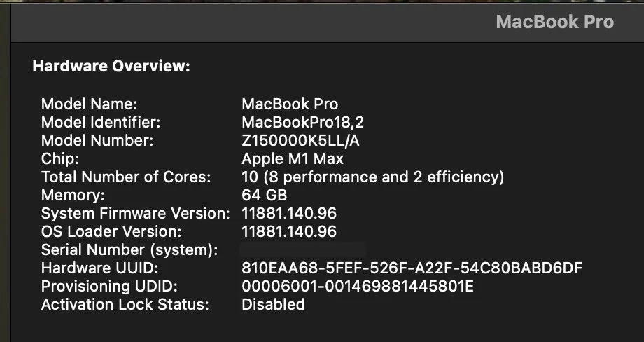
Task: Click the Total Number of Cores label
Action: click(126, 177)
